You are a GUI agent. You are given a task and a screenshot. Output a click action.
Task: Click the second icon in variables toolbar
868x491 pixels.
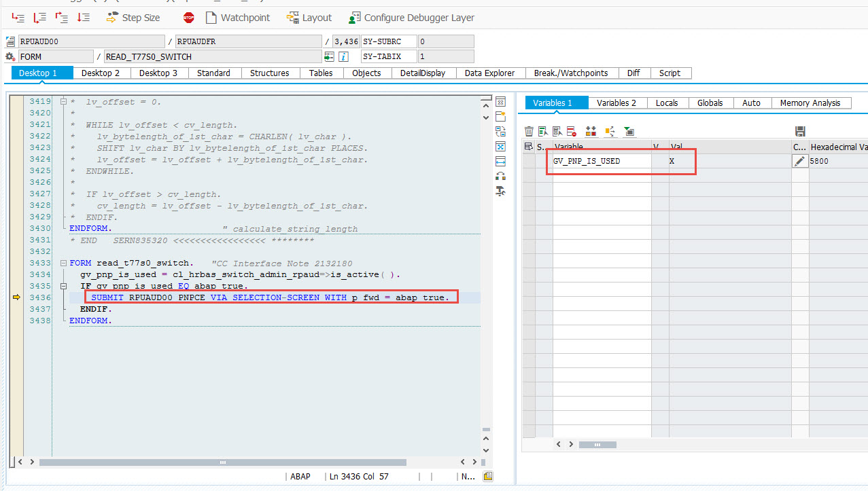[543, 131]
